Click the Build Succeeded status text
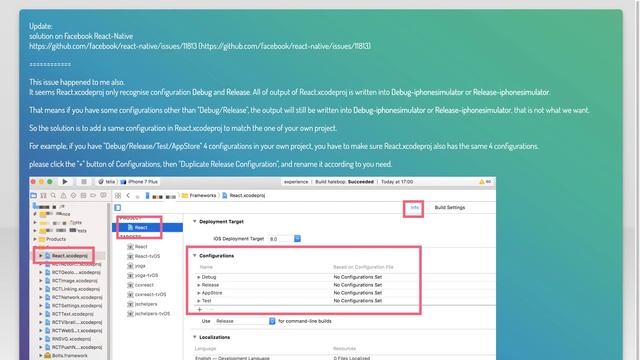Screen dimensions: 640x360 [344, 182]
